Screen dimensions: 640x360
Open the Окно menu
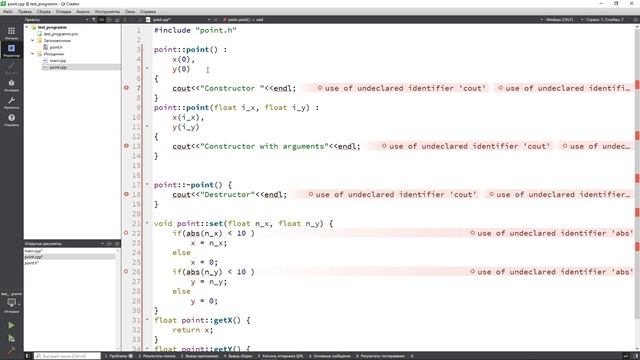[130, 11]
